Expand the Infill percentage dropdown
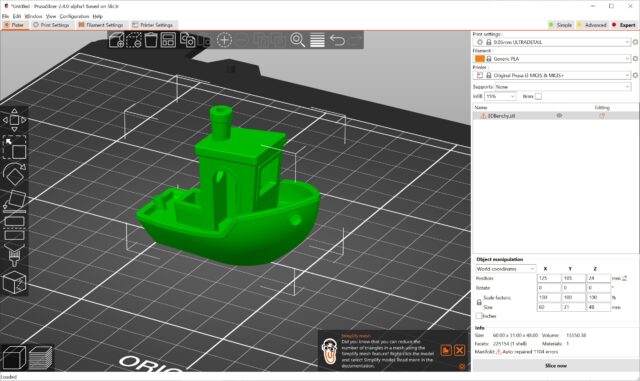 point(500,96)
